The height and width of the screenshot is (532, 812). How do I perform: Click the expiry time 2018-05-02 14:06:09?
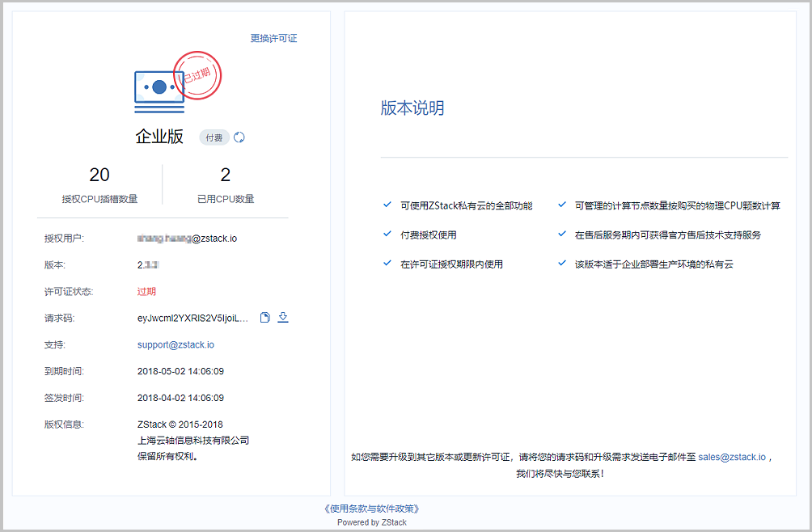tap(180, 371)
